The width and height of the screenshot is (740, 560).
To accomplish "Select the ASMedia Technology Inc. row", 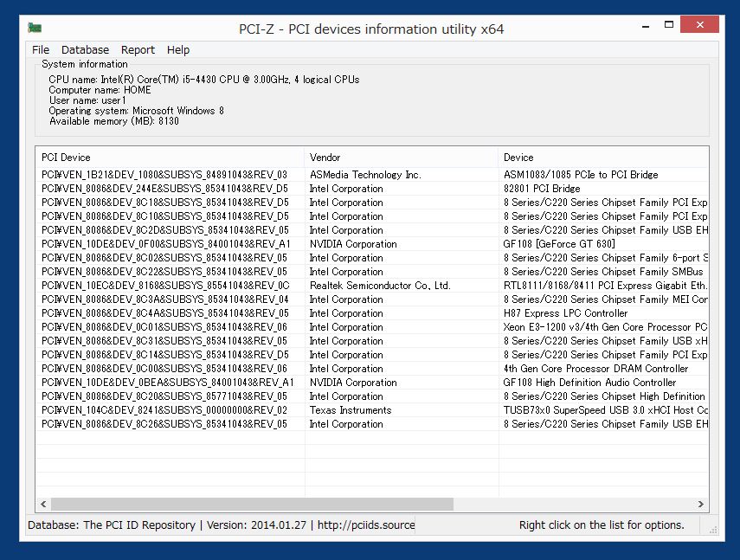I will (x=372, y=175).
